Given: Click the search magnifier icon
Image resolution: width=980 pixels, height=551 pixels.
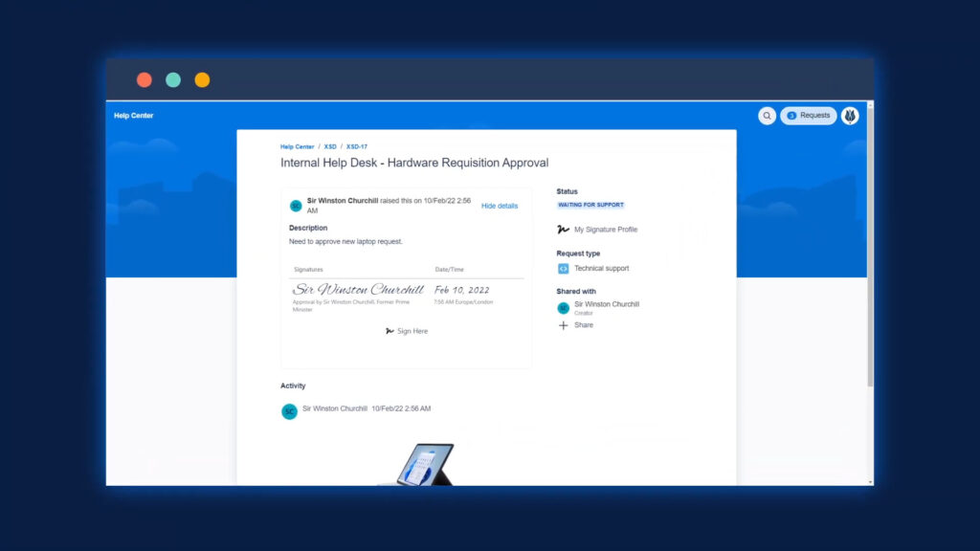Looking at the screenshot, I should [x=767, y=116].
